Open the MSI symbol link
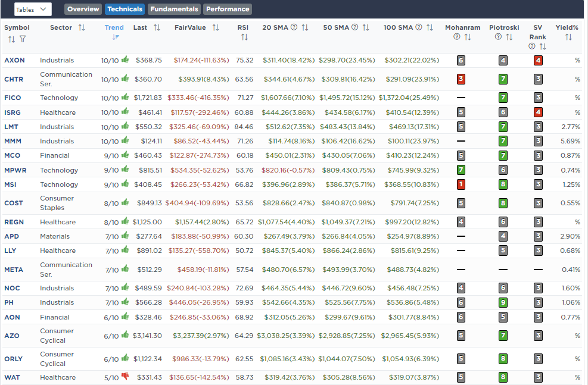588x385 pixels. [x=10, y=184]
